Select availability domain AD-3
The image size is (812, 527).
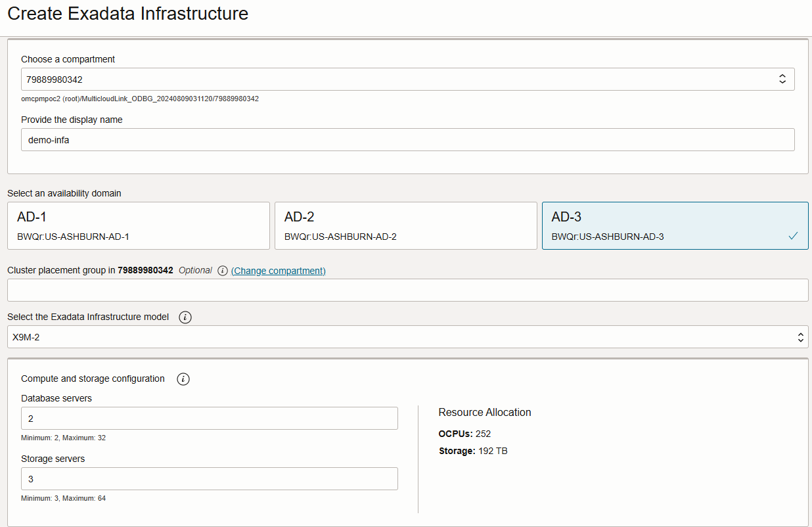tap(675, 225)
